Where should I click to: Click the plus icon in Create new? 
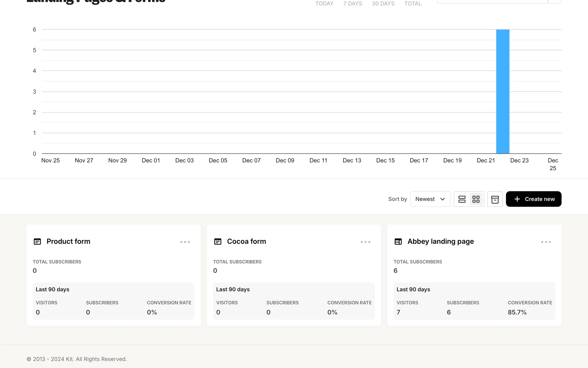click(517, 199)
